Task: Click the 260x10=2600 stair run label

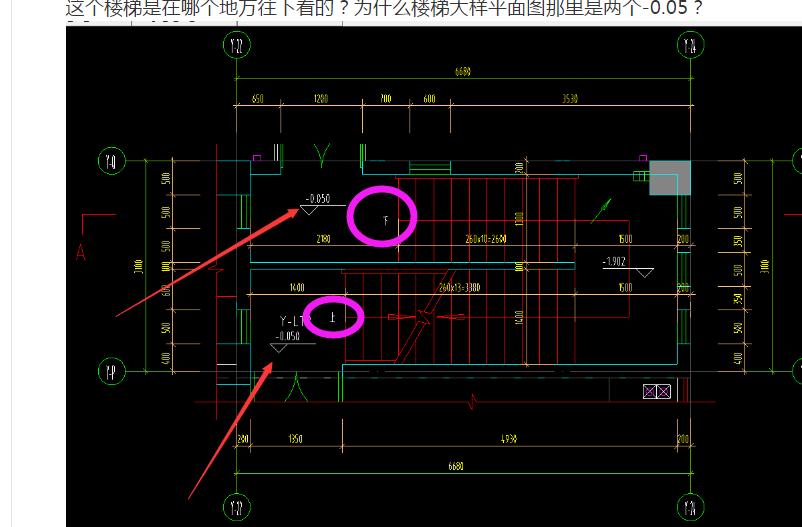Action: tap(486, 238)
